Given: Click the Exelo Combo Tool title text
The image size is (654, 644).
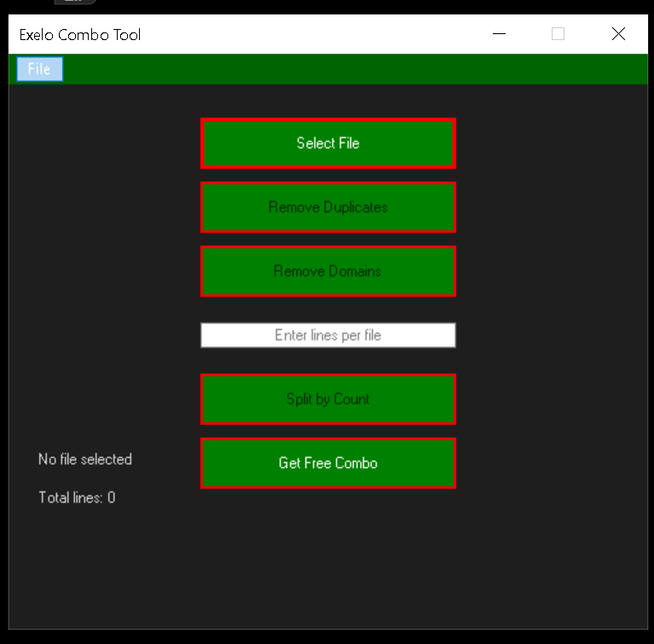Looking at the screenshot, I should tap(80, 35).
